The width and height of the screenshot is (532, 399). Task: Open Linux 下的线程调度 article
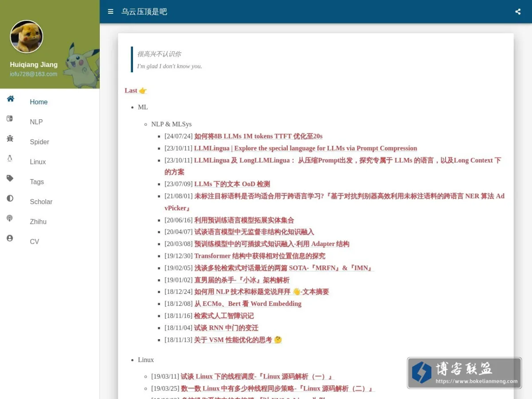[257, 376]
